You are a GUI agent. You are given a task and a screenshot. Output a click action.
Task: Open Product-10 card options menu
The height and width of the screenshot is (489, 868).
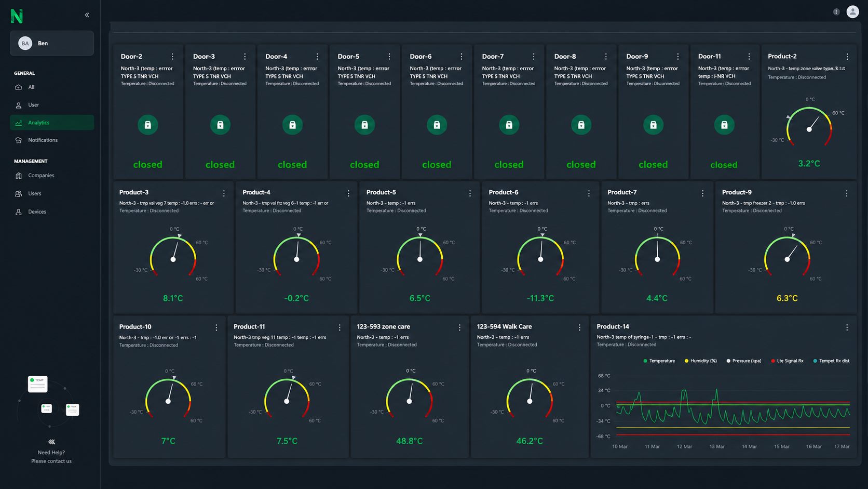pyautogui.click(x=216, y=328)
